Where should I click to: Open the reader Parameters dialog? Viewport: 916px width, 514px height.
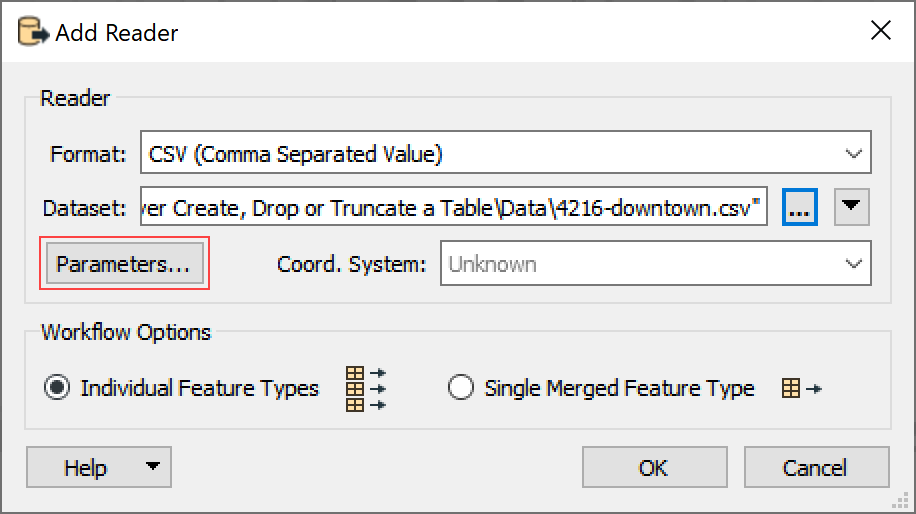point(124,264)
